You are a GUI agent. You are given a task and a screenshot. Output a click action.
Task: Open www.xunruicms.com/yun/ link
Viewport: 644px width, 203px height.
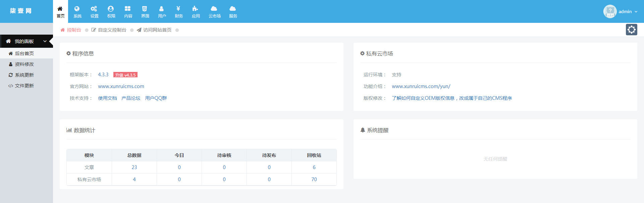421,86
